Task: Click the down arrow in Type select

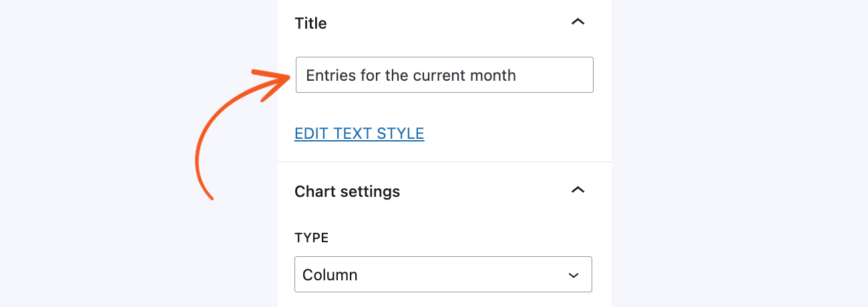Action: [572, 275]
